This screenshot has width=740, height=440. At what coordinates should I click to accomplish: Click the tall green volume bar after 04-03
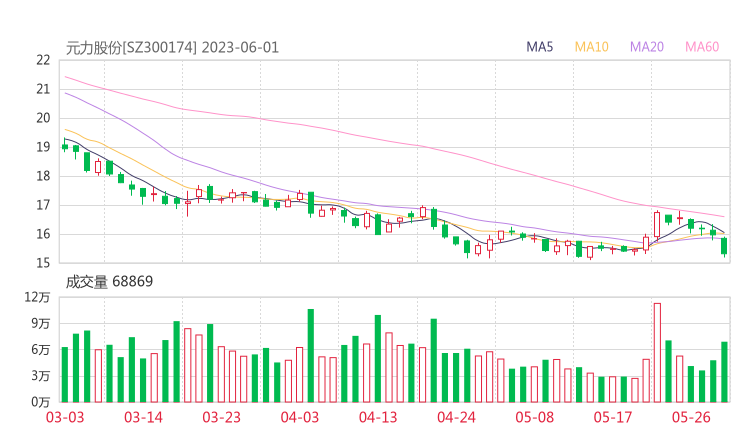click(x=311, y=355)
